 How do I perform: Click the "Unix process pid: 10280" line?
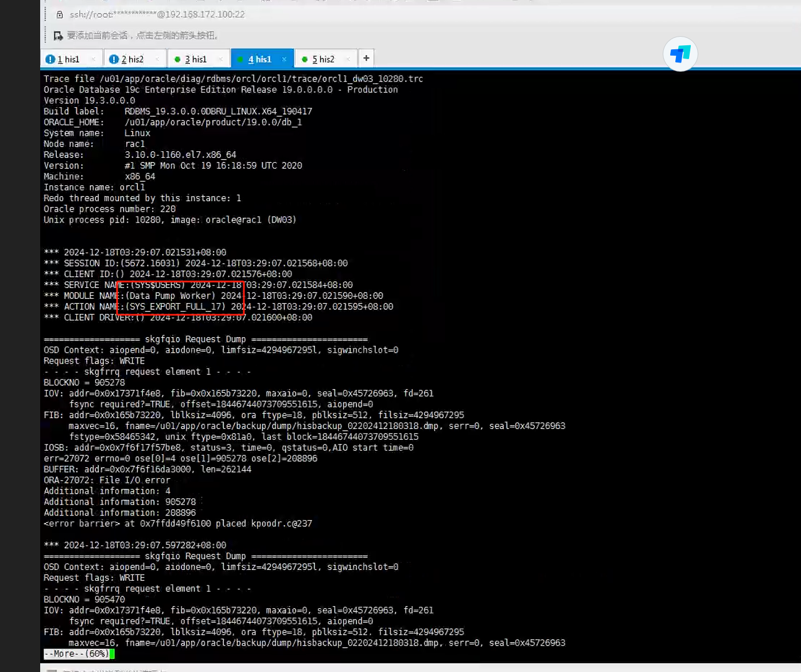click(x=170, y=220)
